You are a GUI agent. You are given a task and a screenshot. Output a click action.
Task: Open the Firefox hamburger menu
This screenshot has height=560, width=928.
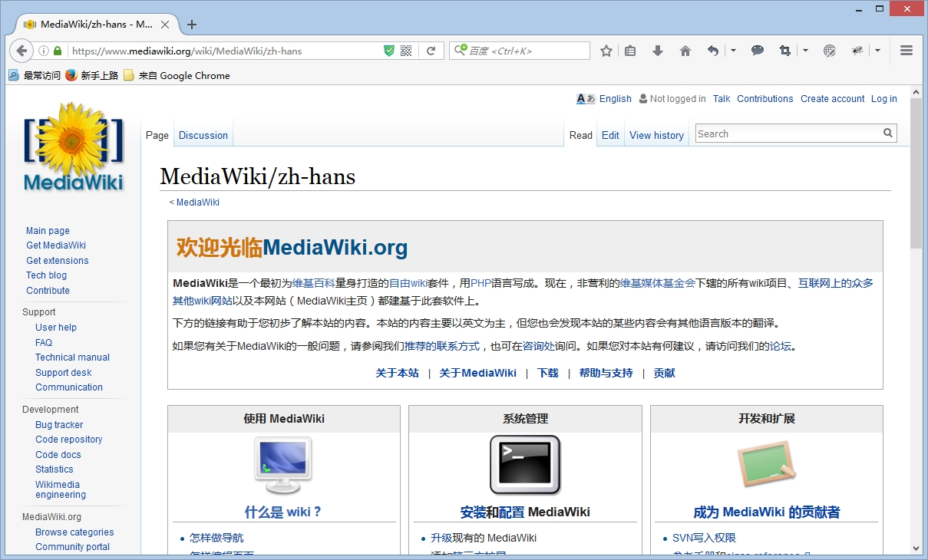point(907,51)
